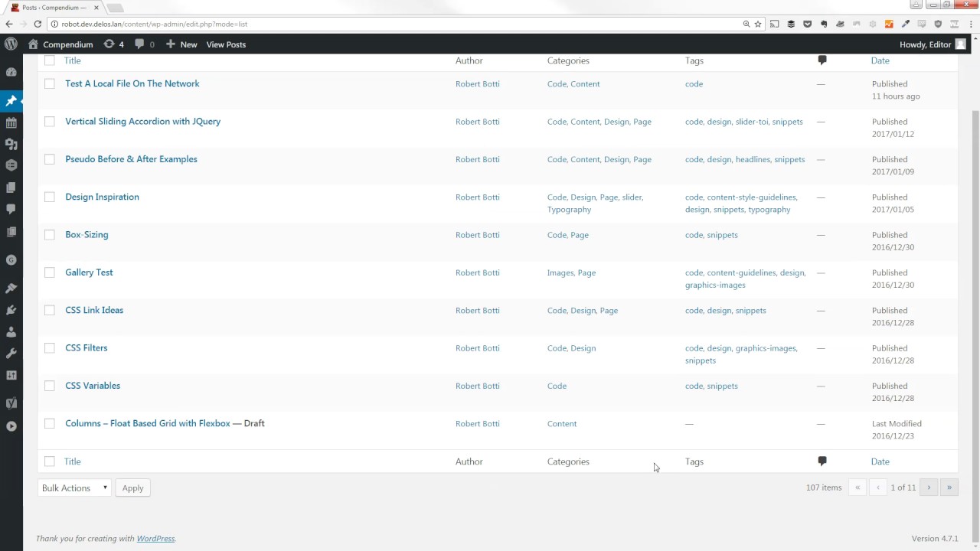The width and height of the screenshot is (980, 551).
Task: Click the WordPress logo in the admin bar
Action: point(11,44)
